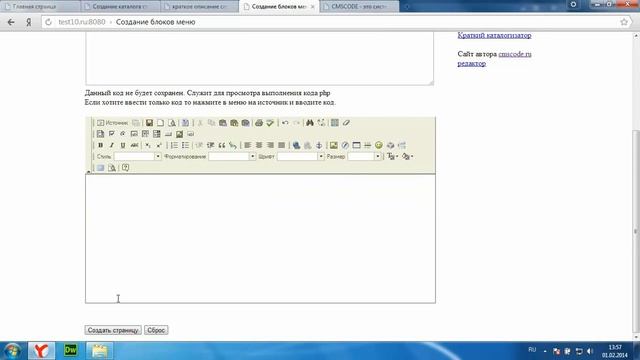Toggle maximize editor size icon
Image resolution: width=640 pixels, height=360 pixels.
point(100,168)
